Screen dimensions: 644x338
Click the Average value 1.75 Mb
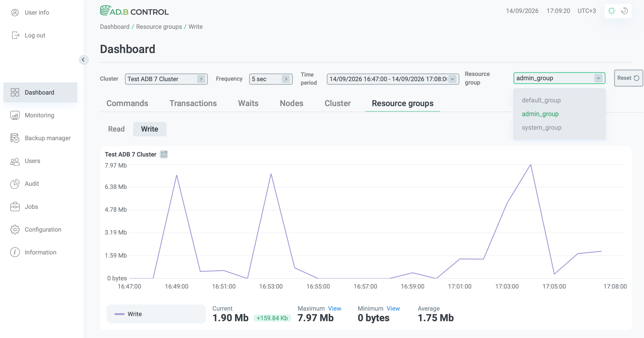click(x=436, y=318)
